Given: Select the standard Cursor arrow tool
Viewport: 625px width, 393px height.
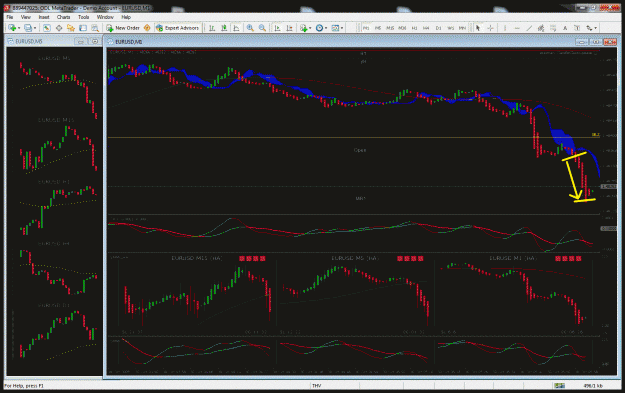Looking at the screenshot, I should pos(478,28).
